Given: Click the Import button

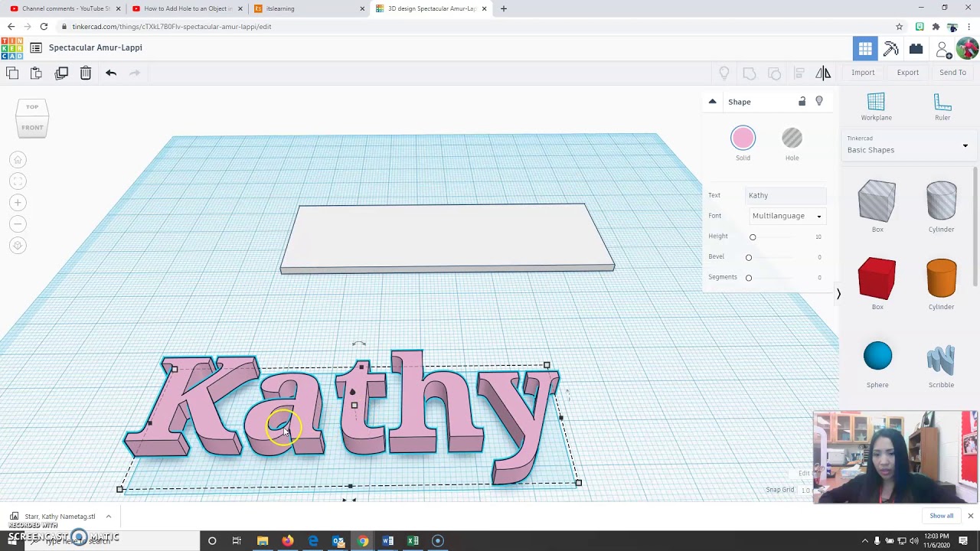Looking at the screenshot, I should [x=863, y=73].
